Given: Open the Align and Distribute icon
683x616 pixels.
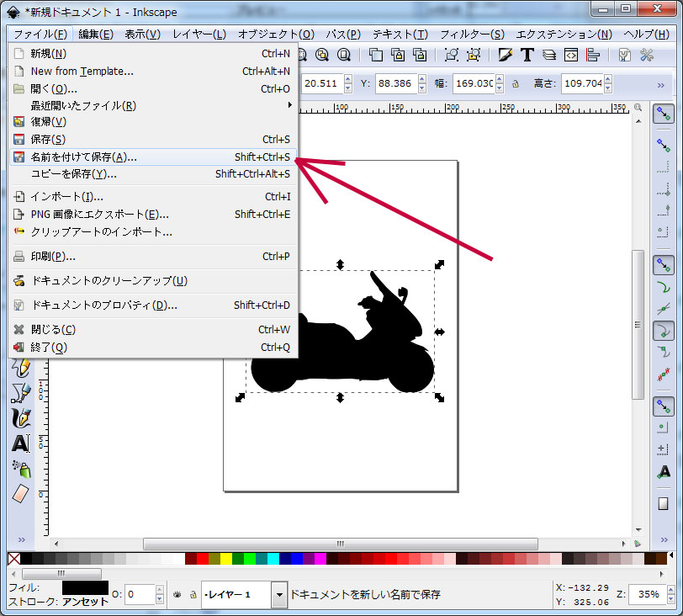Looking at the screenshot, I should coord(593,56).
